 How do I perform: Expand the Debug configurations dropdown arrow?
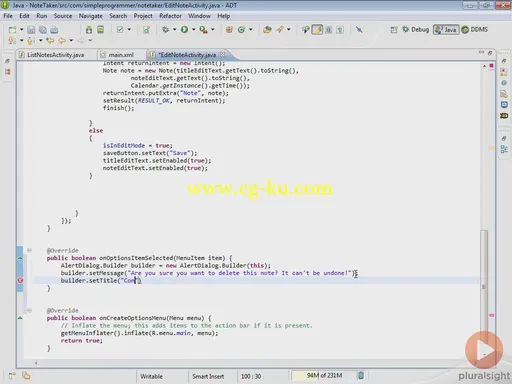(x=174, y=30)
